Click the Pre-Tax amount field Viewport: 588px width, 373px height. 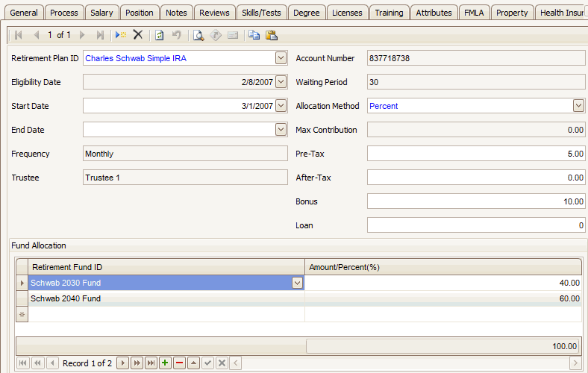pyautogui.click(x=475, y=154)
